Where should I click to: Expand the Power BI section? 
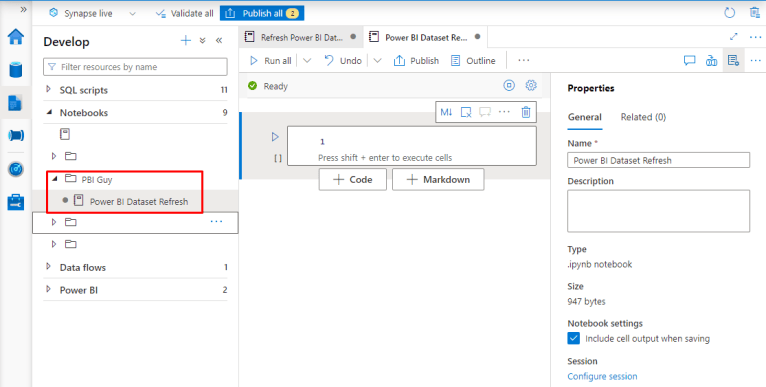tap(48, 289)
